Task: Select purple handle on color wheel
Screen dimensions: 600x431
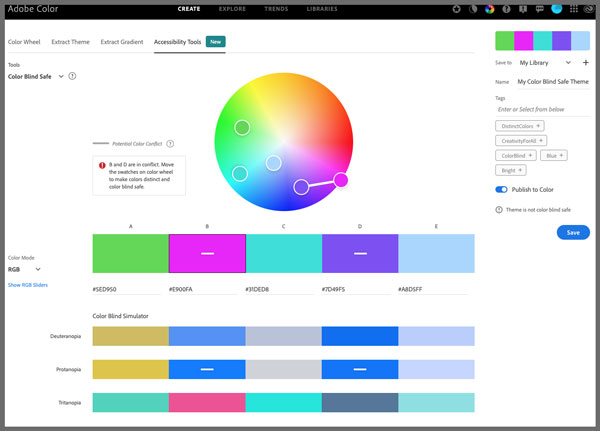Action: [x=301, y=187]
